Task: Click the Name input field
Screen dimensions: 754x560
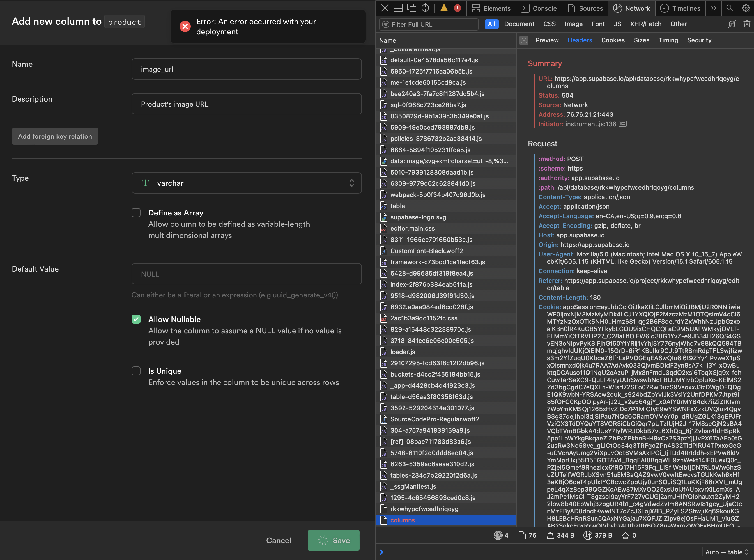Action: tap(246, 69)
